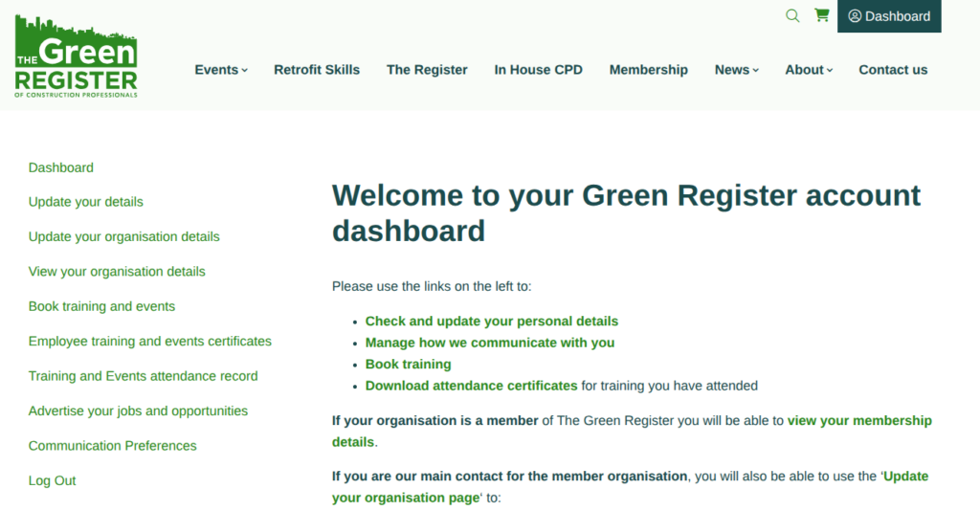Image resolution: width=980 pixels, height=511 pixels.
Task: Click the search magnifier icon
Action: click(791, 15)
